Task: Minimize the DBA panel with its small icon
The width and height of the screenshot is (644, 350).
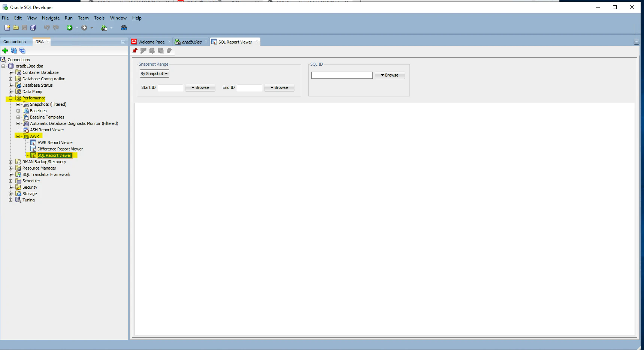Action: click(x=123, y=42)
